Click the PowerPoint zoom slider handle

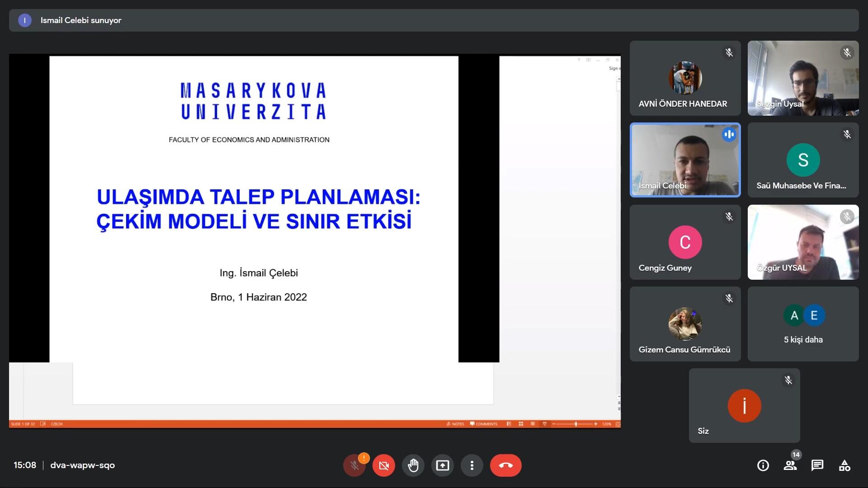(576, 424)
